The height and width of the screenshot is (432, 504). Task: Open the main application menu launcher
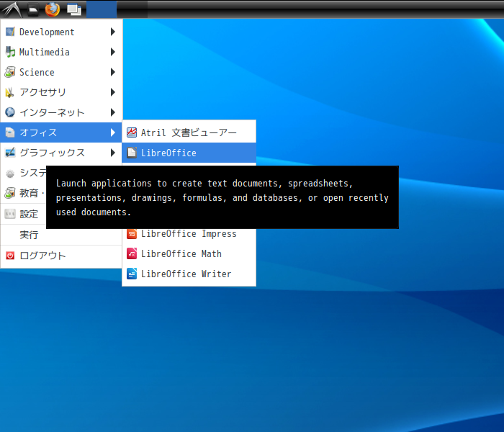coord(12,9)
